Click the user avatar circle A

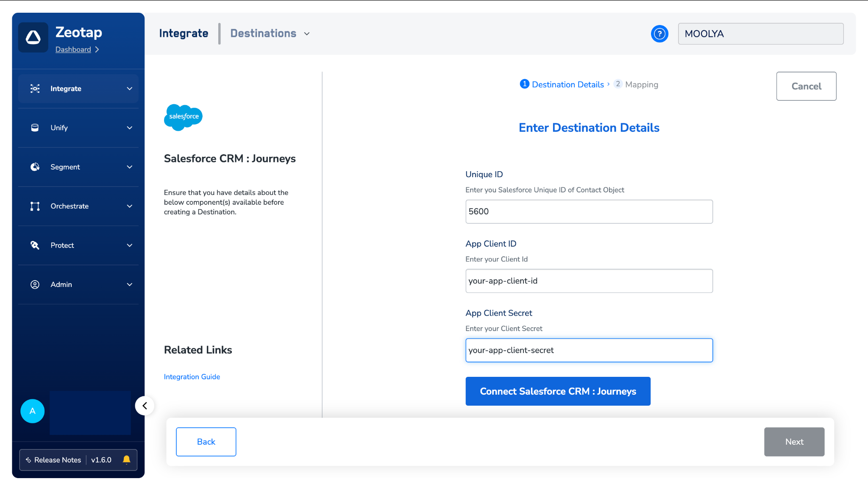(33, 411)
